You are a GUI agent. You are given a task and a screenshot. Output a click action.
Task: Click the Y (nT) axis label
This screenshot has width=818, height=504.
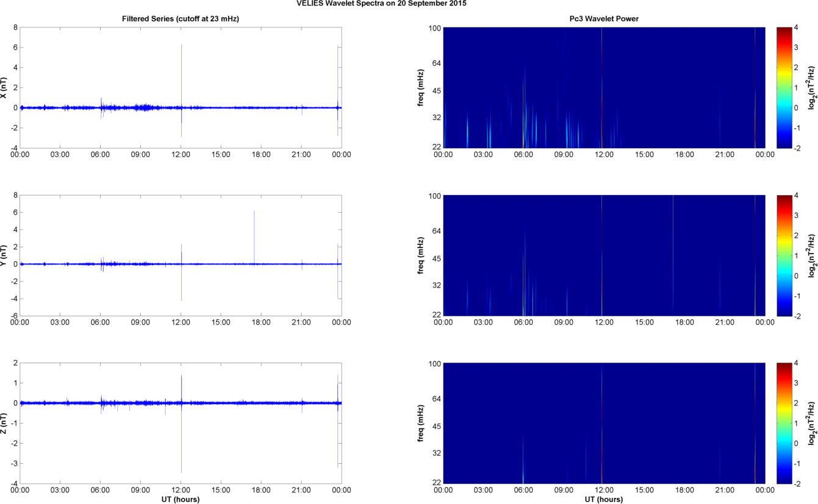[x=4, y=256]
